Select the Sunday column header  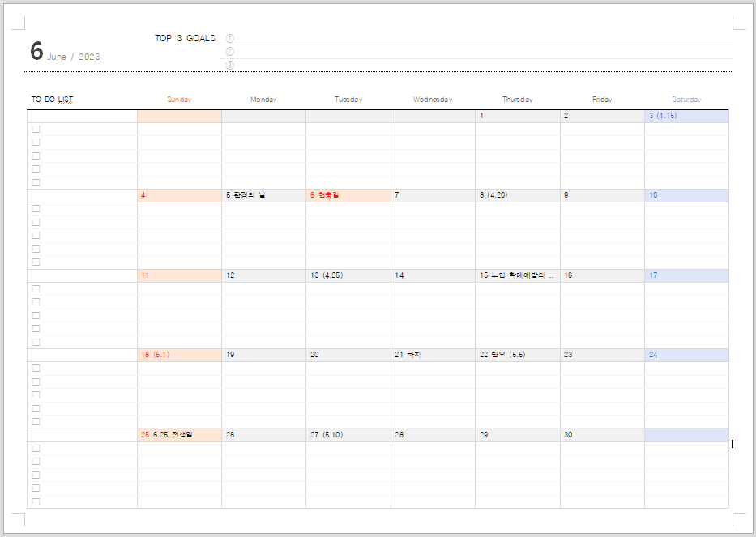pyautogui.click(x=179, y=100)
